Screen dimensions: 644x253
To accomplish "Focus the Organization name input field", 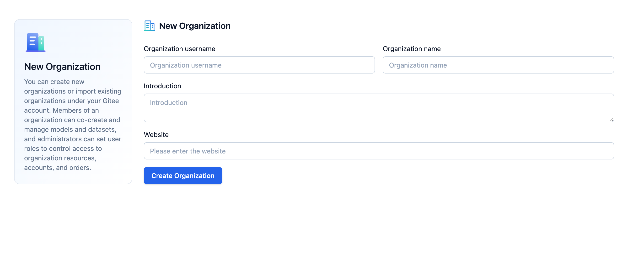I will pos(498,65).
